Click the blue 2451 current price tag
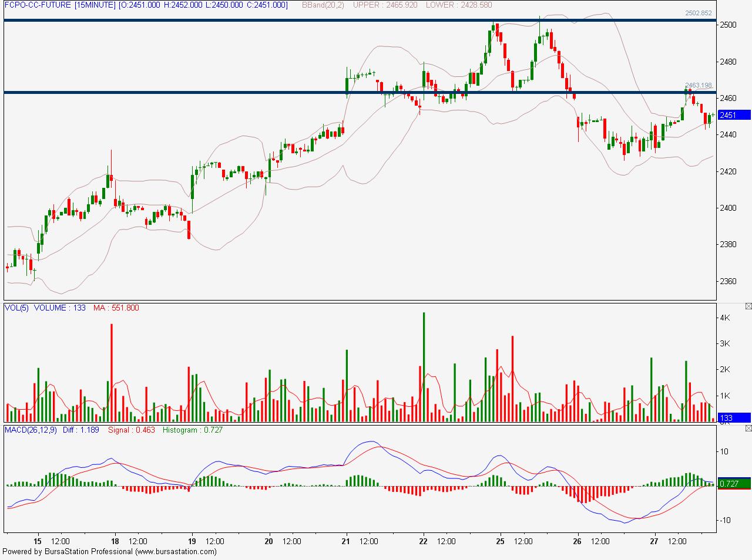752x560 pixels. click(x=734, y=115)
